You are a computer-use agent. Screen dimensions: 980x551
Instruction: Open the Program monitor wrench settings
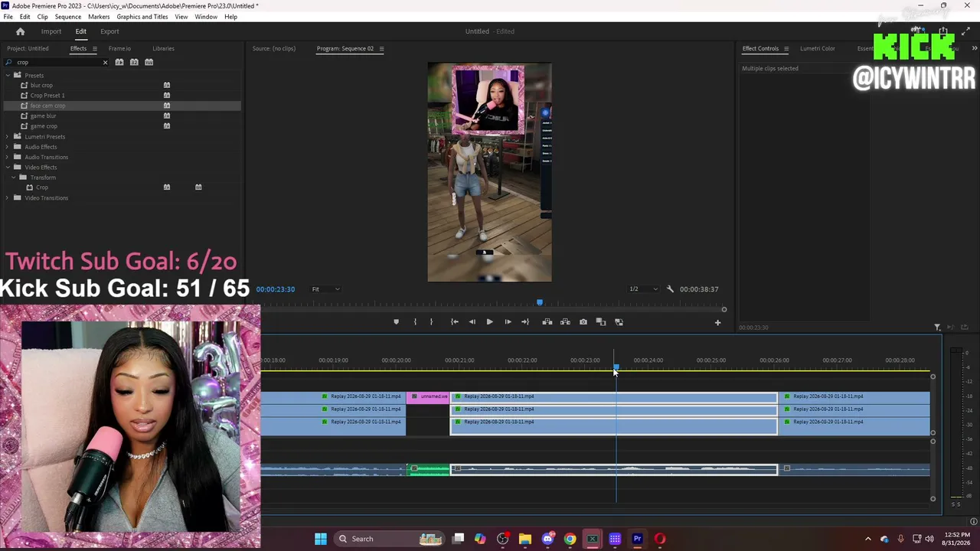tap(670, 289)
